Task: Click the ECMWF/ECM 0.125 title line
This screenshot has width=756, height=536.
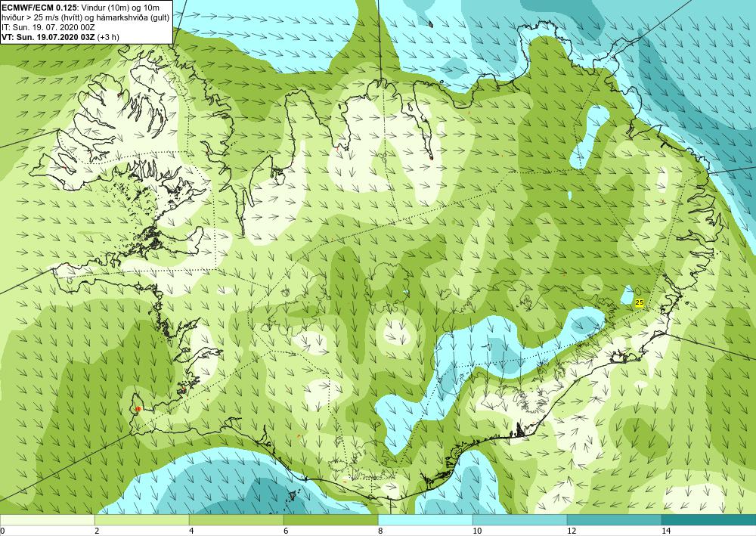Action: tap(81, 8)
